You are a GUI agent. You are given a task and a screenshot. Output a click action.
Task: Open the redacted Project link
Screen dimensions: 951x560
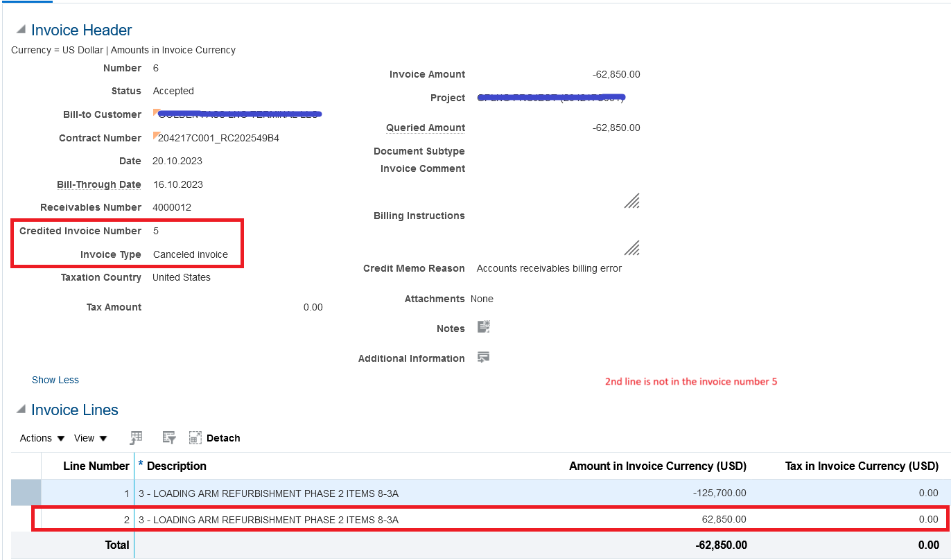[x=550, y=97]
